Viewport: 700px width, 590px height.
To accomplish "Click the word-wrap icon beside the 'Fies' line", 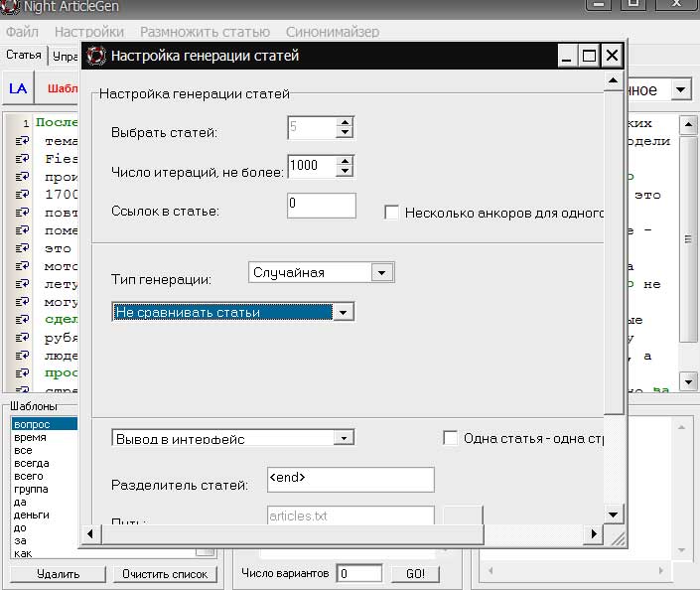I will (x=22, y=159).
